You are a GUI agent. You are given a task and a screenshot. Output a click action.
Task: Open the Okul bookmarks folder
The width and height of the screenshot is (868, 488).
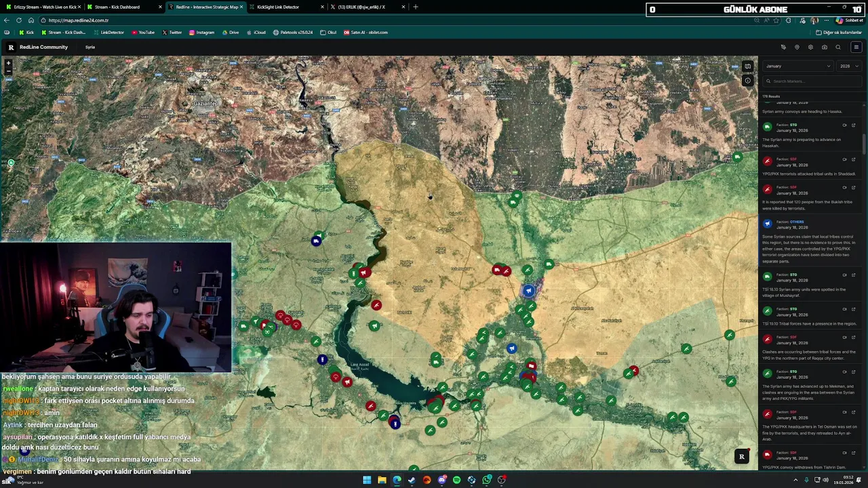tap(328, 33)
